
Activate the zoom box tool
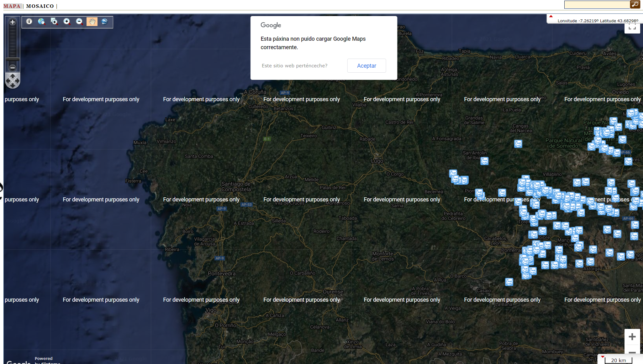pyautogui.click(x=54, y=22)
